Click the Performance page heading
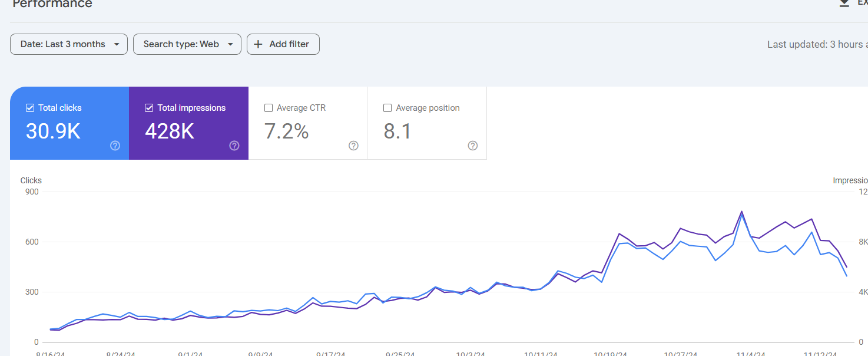 (x=52, y=4)
